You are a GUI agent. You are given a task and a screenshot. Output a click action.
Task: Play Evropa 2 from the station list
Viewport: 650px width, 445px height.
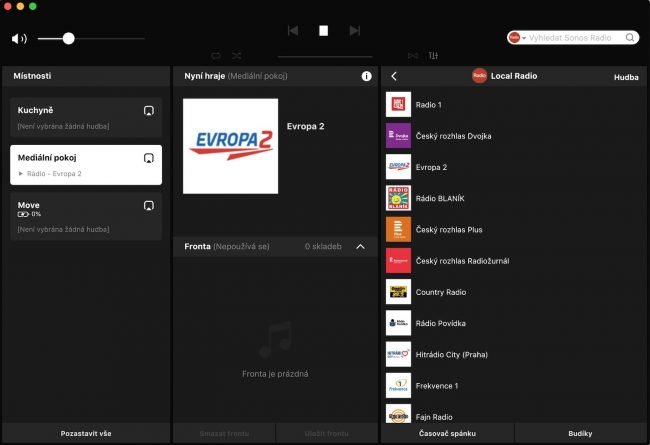514,167
